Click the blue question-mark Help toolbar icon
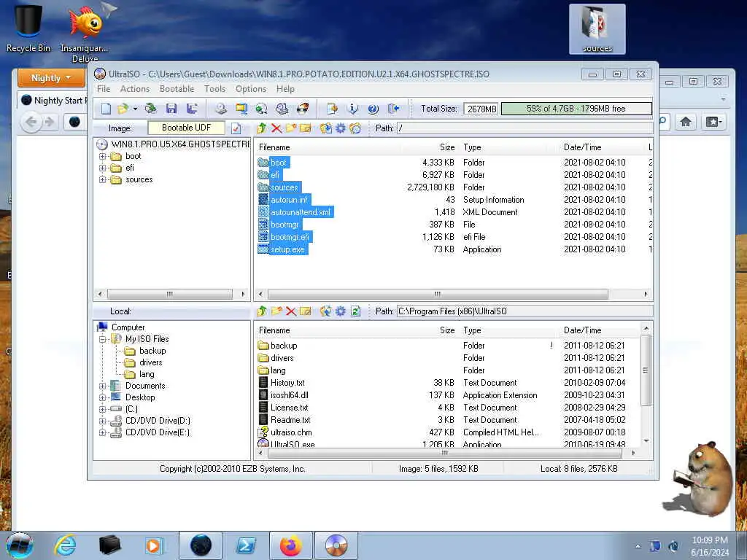 point(373,109)
